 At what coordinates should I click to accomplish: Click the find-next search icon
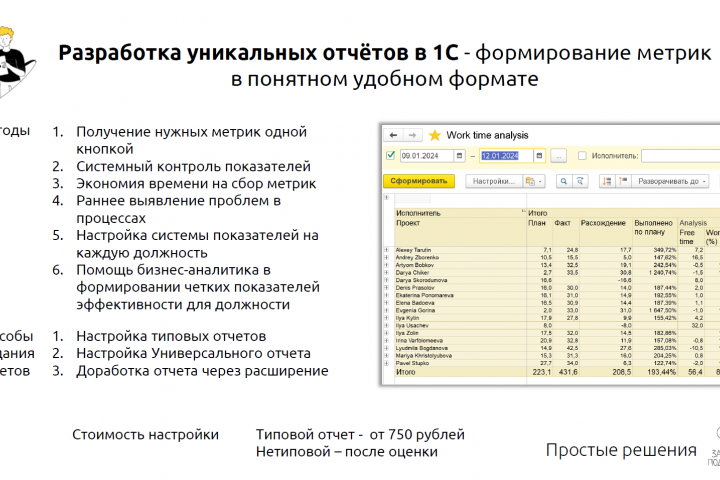tap(580, 181)
